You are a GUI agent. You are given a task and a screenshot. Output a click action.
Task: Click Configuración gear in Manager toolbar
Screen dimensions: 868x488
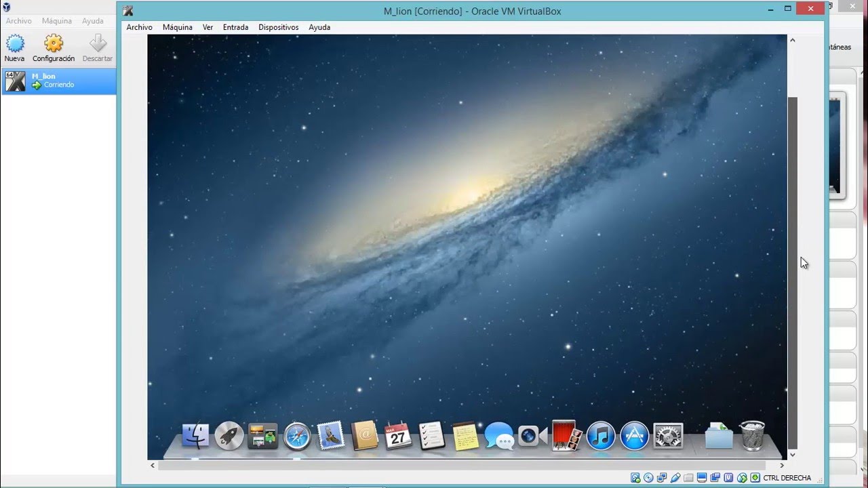(x=54, y=48)
